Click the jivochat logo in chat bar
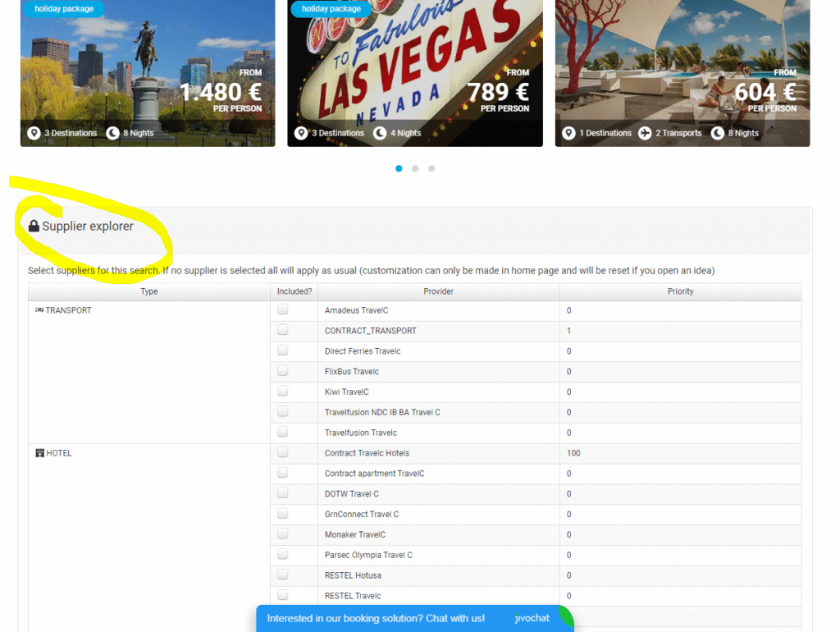840x632 pixels. [532, 618]
